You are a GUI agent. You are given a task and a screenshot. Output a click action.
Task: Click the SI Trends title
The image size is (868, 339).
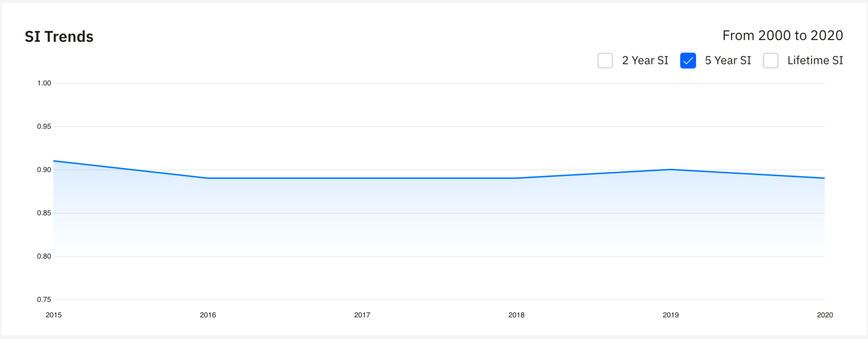[x=59, y=36]
